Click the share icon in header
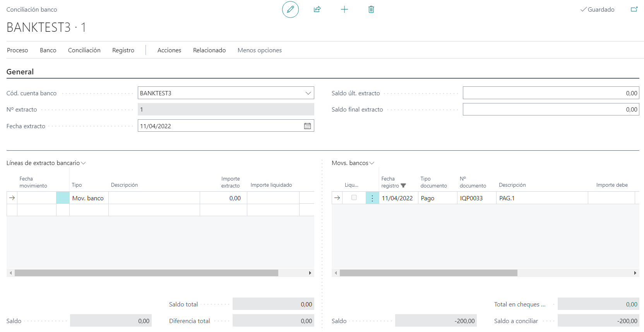Viewport: 644px width, 332px height. [317, 9]
